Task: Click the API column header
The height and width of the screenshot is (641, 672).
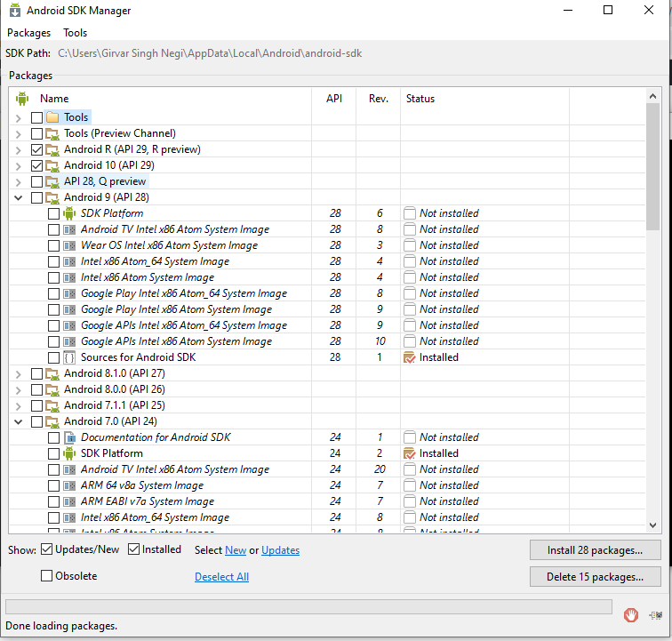Action: 334,99
